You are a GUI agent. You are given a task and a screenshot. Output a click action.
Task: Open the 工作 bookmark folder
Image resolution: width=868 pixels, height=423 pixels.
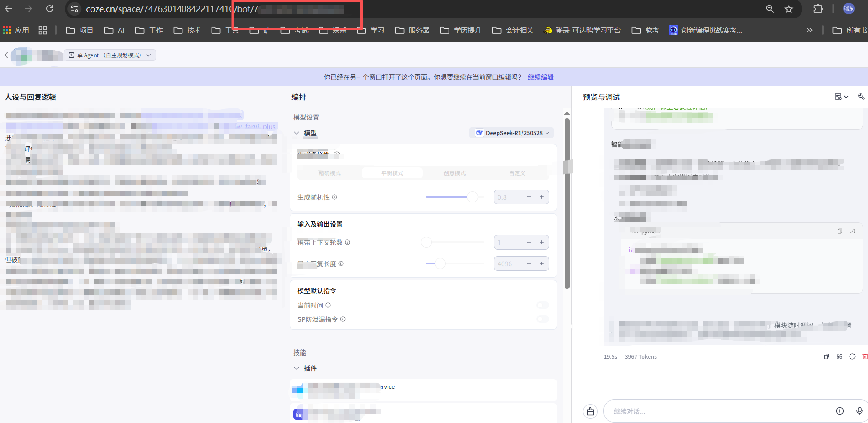[x=149, y=30]
